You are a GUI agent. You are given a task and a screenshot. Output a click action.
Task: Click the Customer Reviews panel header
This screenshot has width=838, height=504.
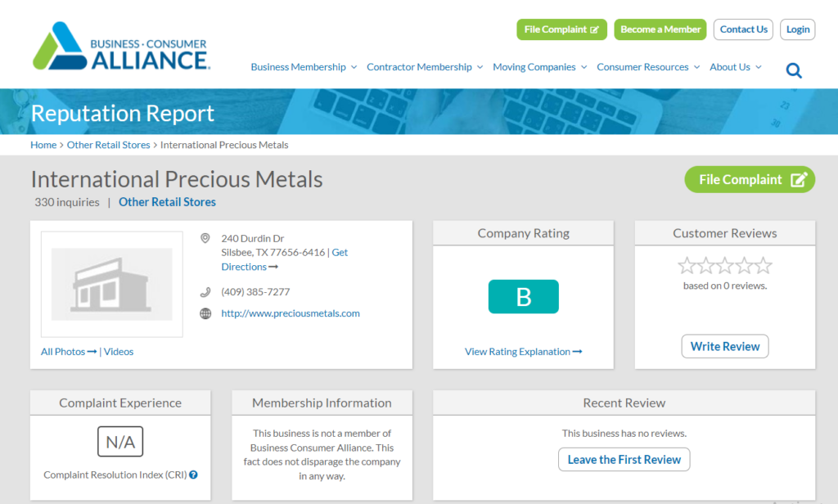pyautogui.click(x=725, y=233)
